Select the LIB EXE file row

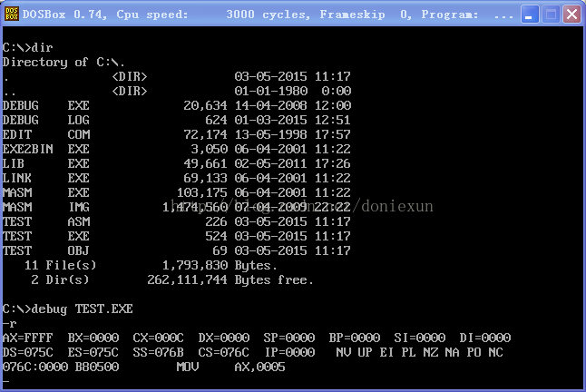(x=176, y=163)
